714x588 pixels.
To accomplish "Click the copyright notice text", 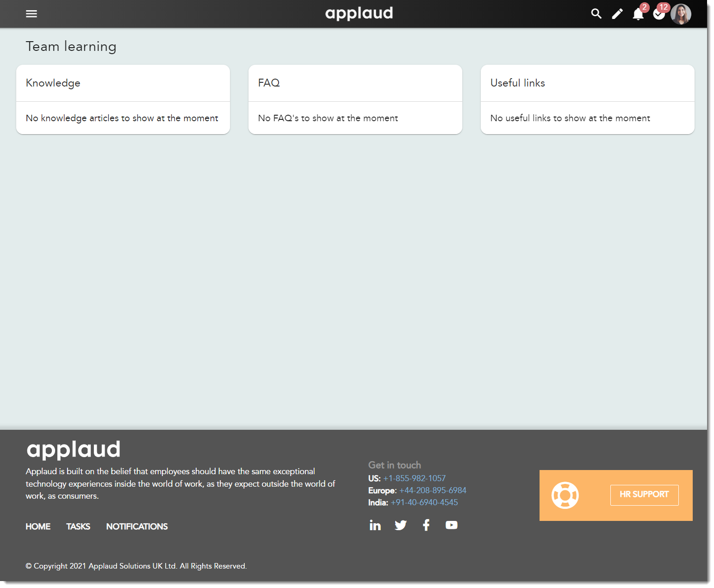I will click(136, 566).
